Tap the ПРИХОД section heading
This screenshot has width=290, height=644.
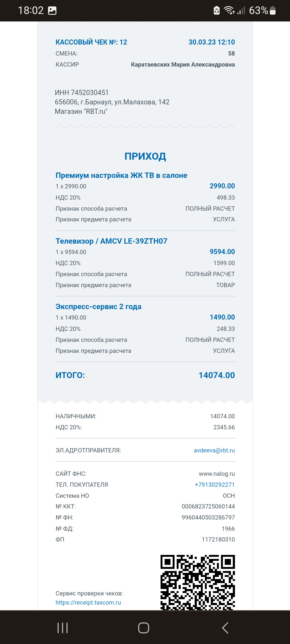click(x=145, y=156)
